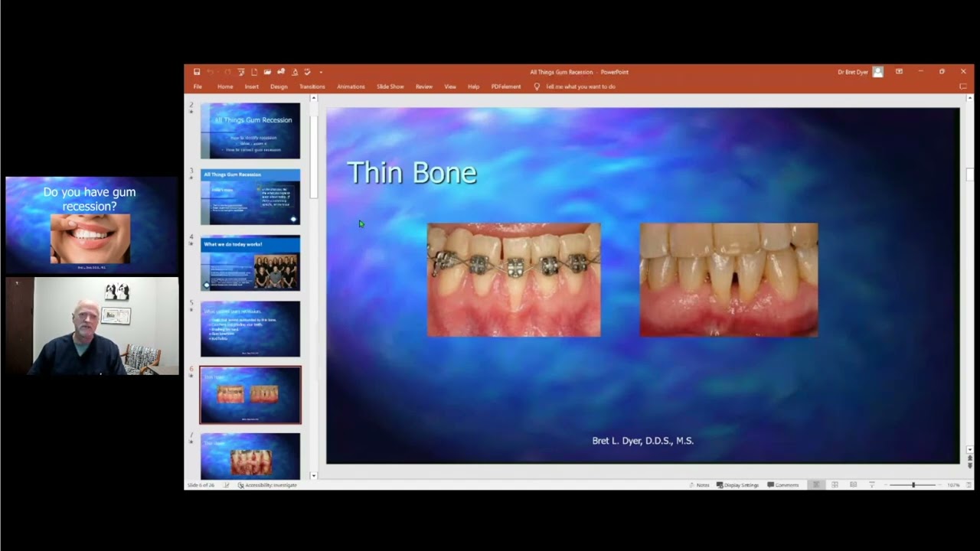Fit slide to current window icon
The width and height of the screenshot is (980, 551).
(x=968, y=485)
